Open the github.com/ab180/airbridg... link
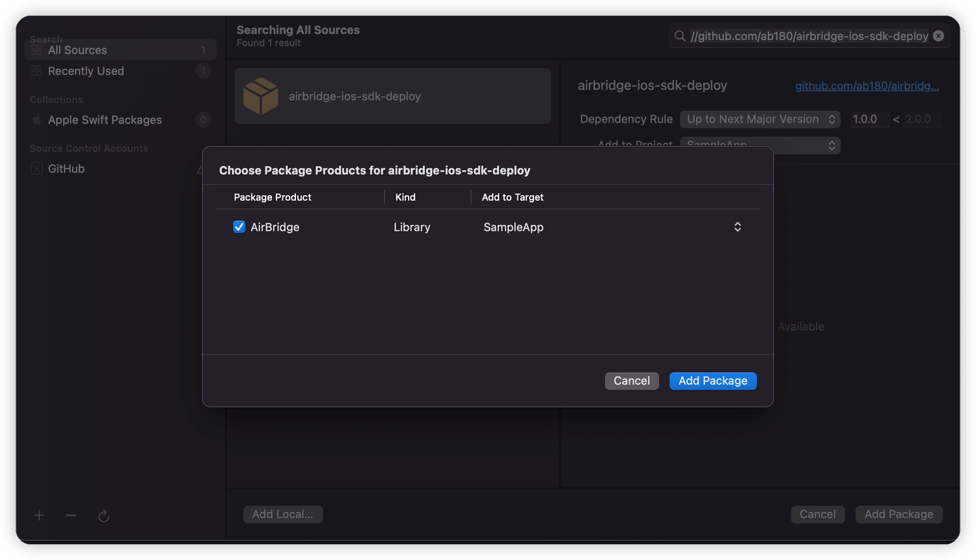 (x=867, y=86)
